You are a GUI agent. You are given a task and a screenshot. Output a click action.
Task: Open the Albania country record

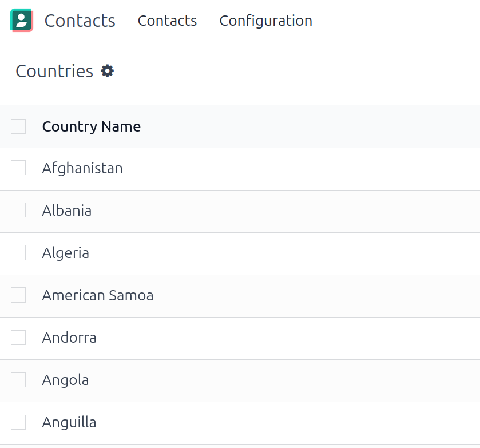pyautogui.click(x=67, y=211)
